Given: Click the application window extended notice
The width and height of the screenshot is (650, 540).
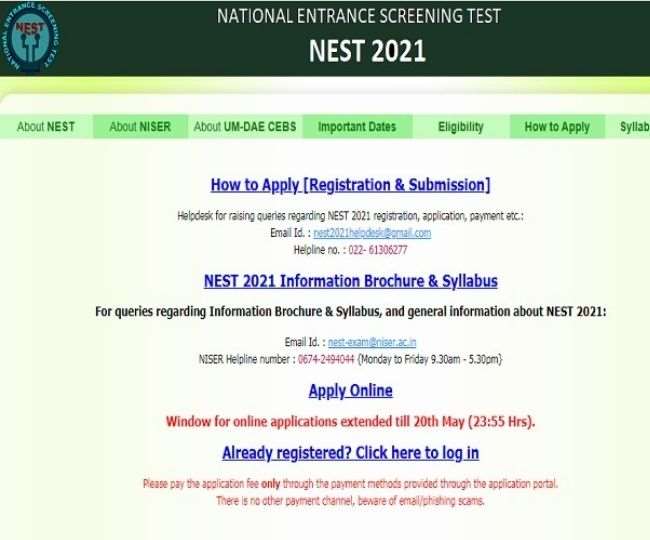Looking at the screenshot, I should click(x=351, y=421).
